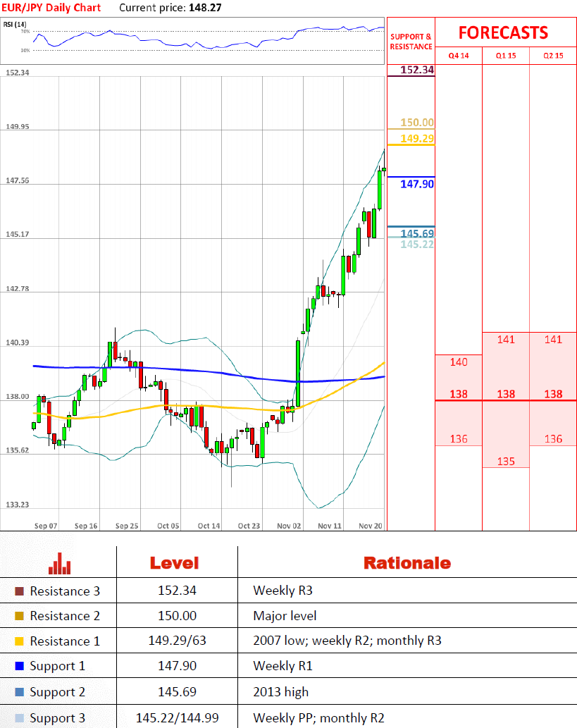The image size is (577, 728).
Task: Click the Oct 05 date axis label
Action: [x=168, y=526]
